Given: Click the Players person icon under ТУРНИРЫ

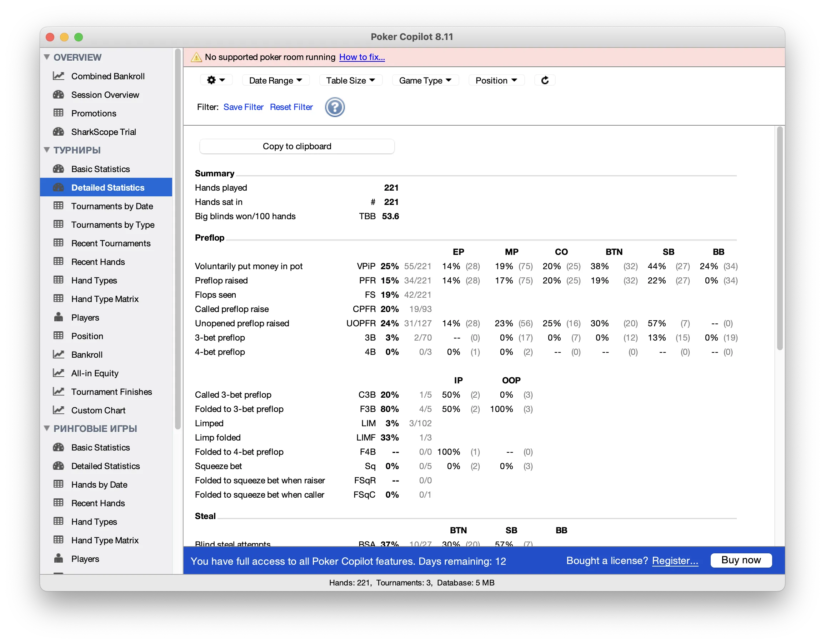Looking at the screenshot, I should (x=59, y=317).
